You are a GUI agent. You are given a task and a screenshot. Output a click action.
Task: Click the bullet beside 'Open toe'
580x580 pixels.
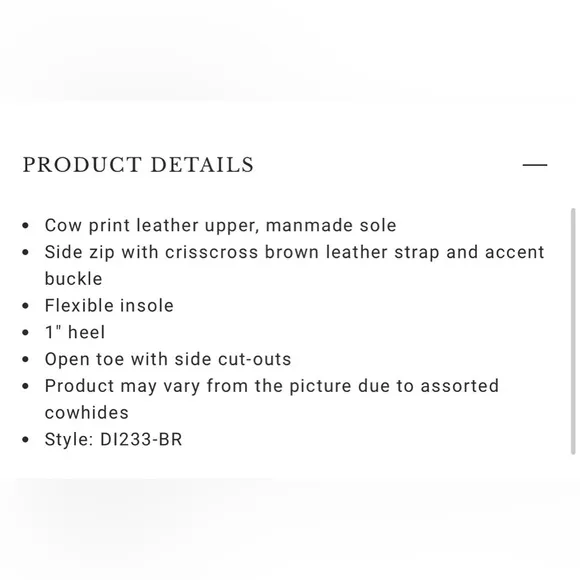pos(26,359)
